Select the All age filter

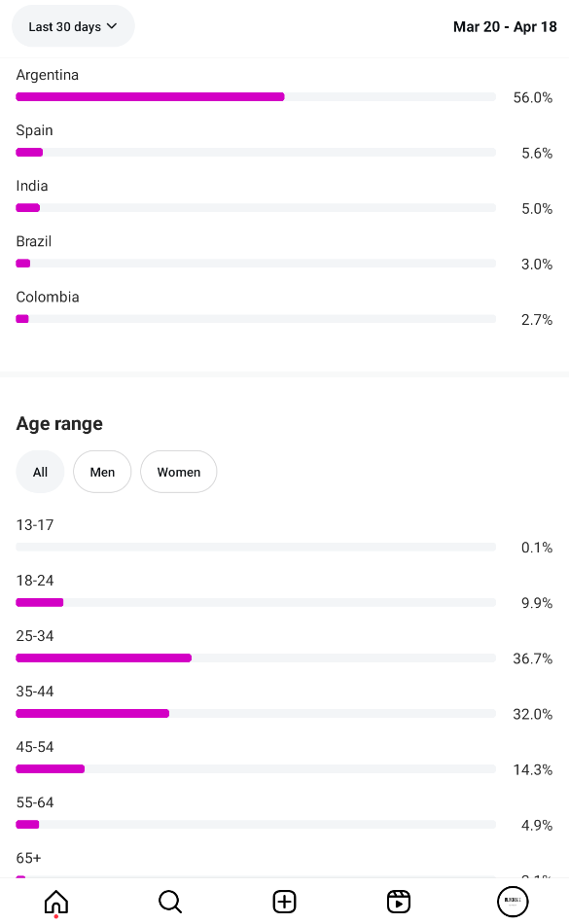click(x=40, y=472)
